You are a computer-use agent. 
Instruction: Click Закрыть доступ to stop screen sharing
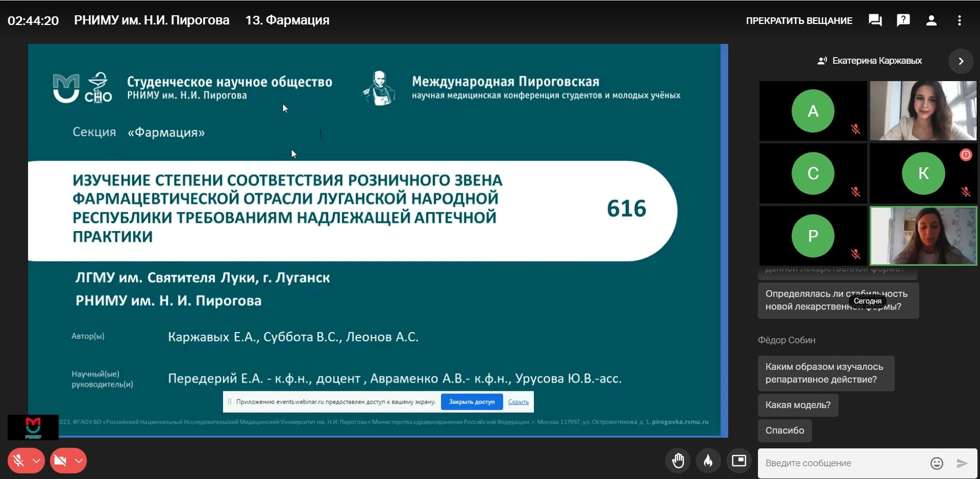(x=472, y=402)
